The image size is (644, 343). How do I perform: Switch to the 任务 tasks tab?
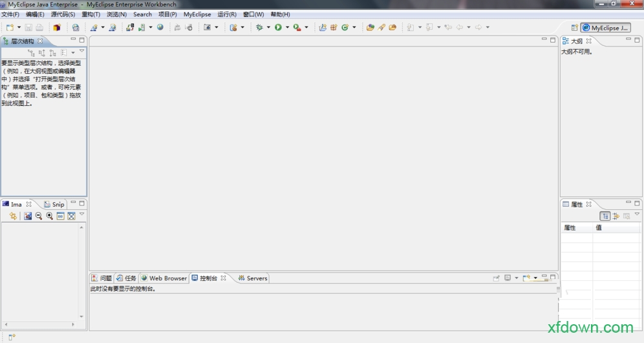pos(126,278)
